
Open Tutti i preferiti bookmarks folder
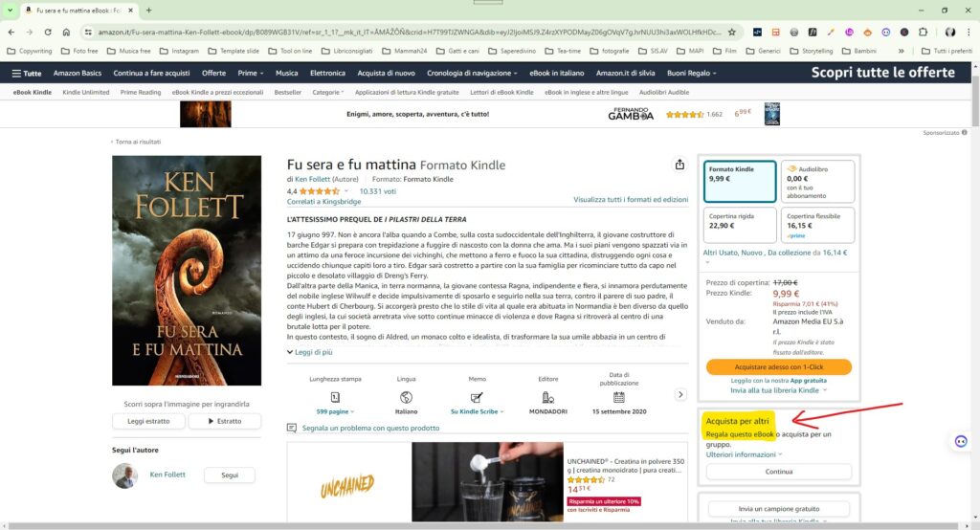tap(947, 52)
